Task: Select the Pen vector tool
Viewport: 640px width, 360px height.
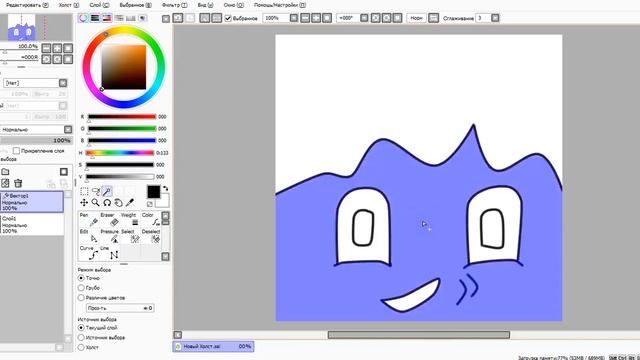Action: [88, 219]
